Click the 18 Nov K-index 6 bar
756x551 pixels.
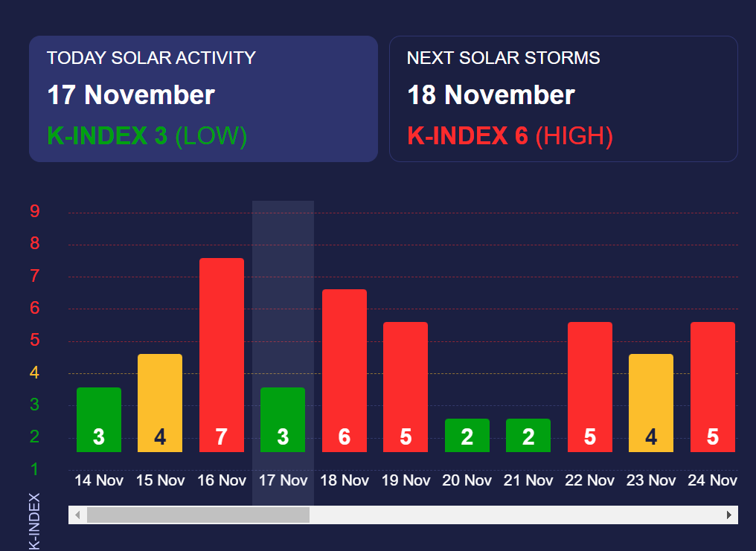click(345, 370)
